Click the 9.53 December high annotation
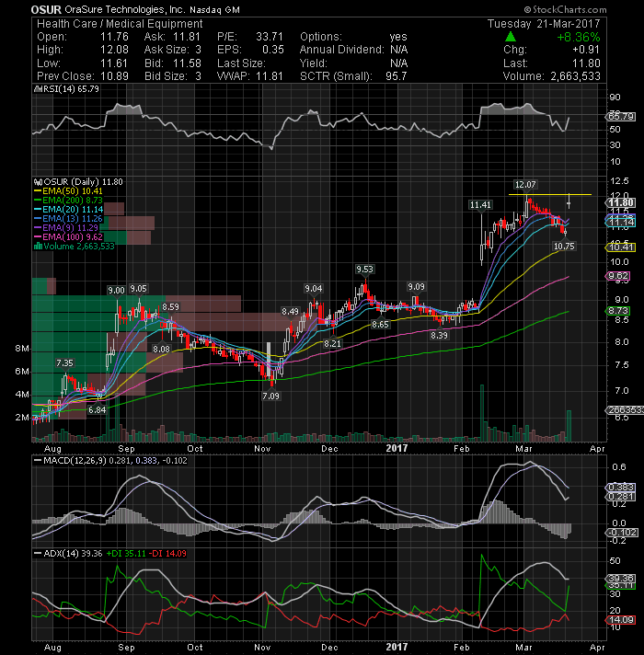 click(x=364, y=270)
